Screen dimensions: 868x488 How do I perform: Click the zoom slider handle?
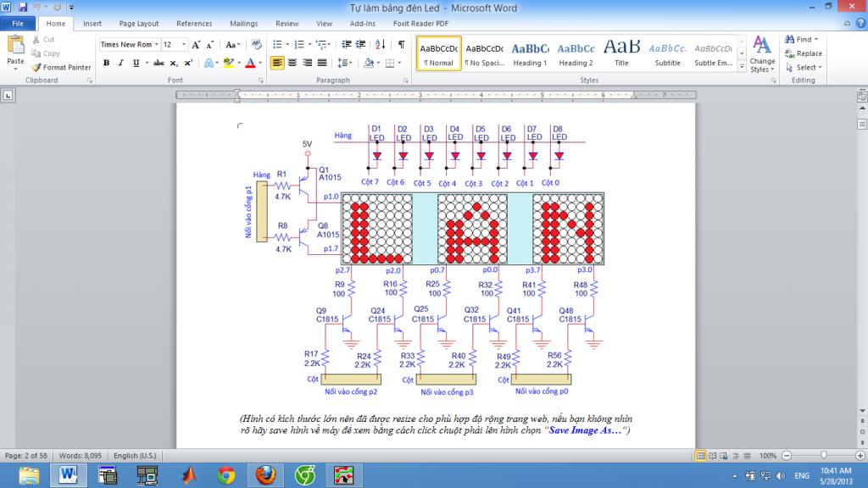click(x=824, y=455)
